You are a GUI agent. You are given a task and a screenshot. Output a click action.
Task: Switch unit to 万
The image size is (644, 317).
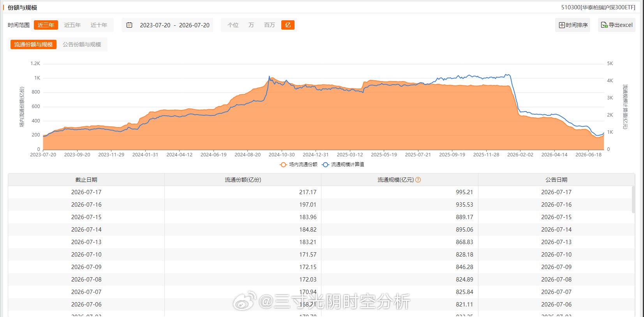(x=251, y=25)
